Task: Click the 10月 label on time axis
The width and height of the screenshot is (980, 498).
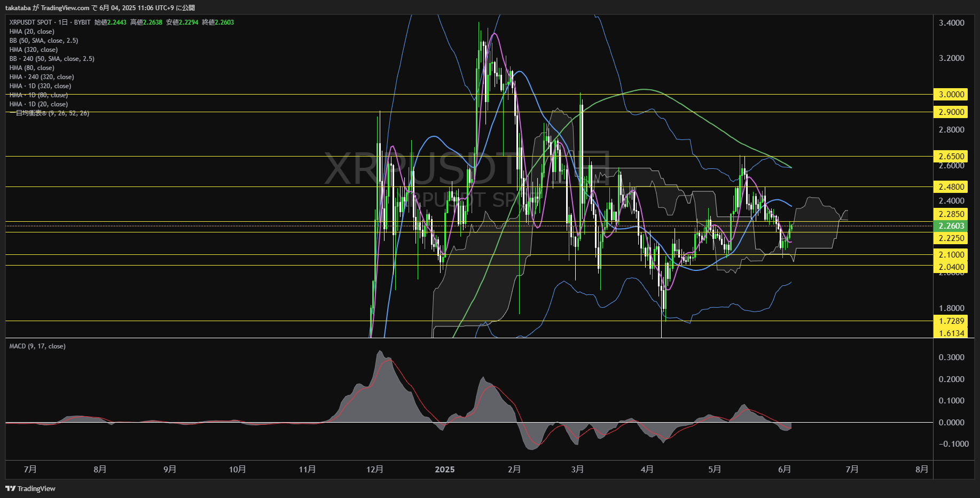Action: (238, 469)
